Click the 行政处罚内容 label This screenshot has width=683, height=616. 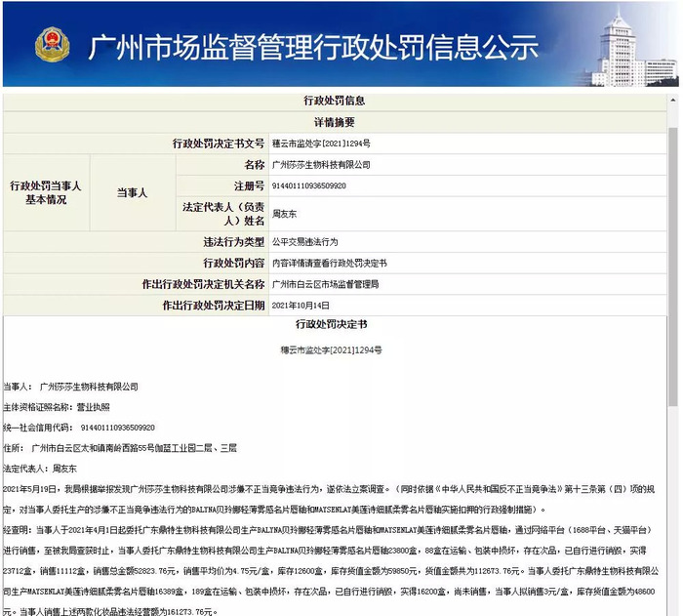pos(234,264)
